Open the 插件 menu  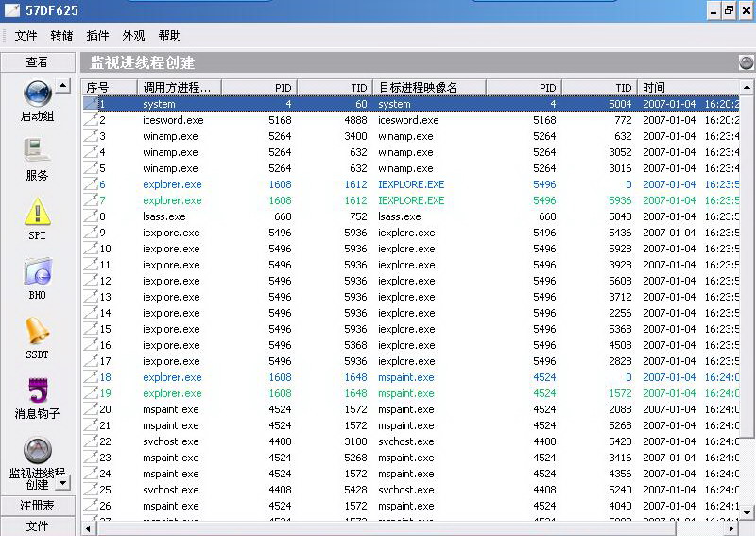pyautogui.click(x=97, y=36)
